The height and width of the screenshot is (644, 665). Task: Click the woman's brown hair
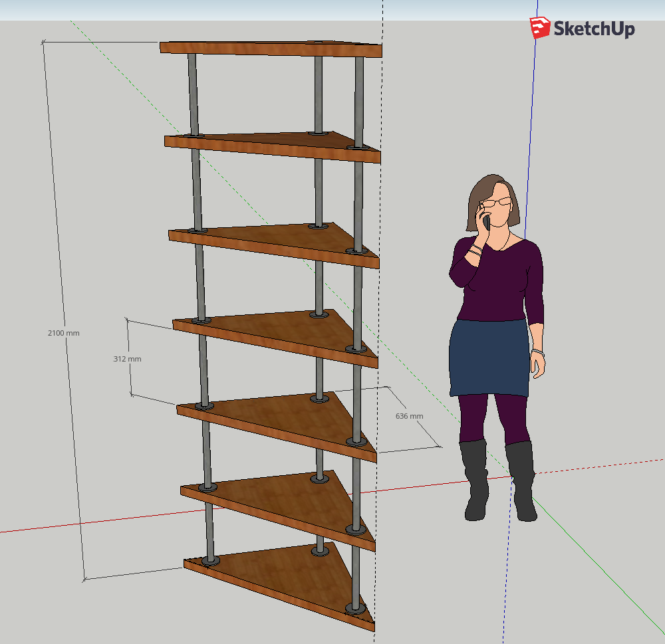coord(480,193)
